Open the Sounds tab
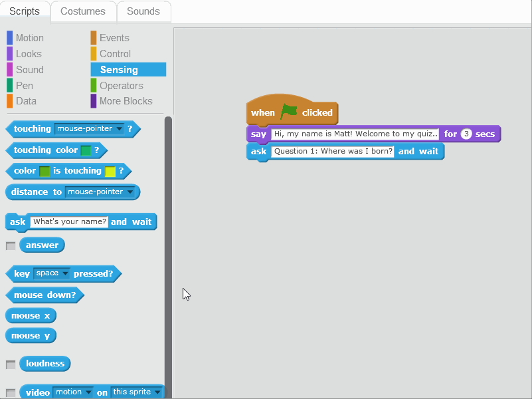Screen dimensions: 532x399 [x=143, y=11]
